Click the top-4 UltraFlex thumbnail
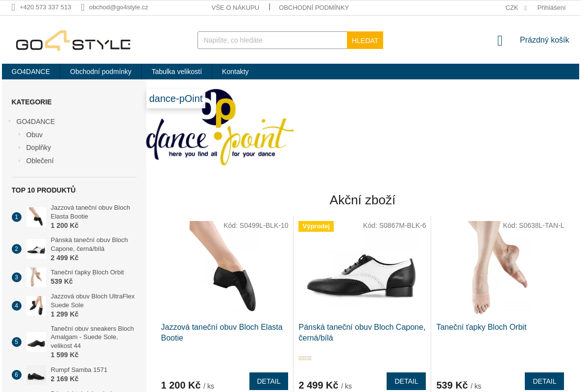 click(x=36, y=305)
